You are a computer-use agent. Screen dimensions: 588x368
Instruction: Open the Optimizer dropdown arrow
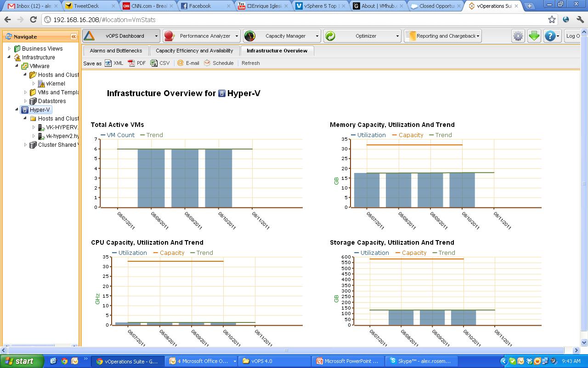pyautogui.click(x=397, y=36)
